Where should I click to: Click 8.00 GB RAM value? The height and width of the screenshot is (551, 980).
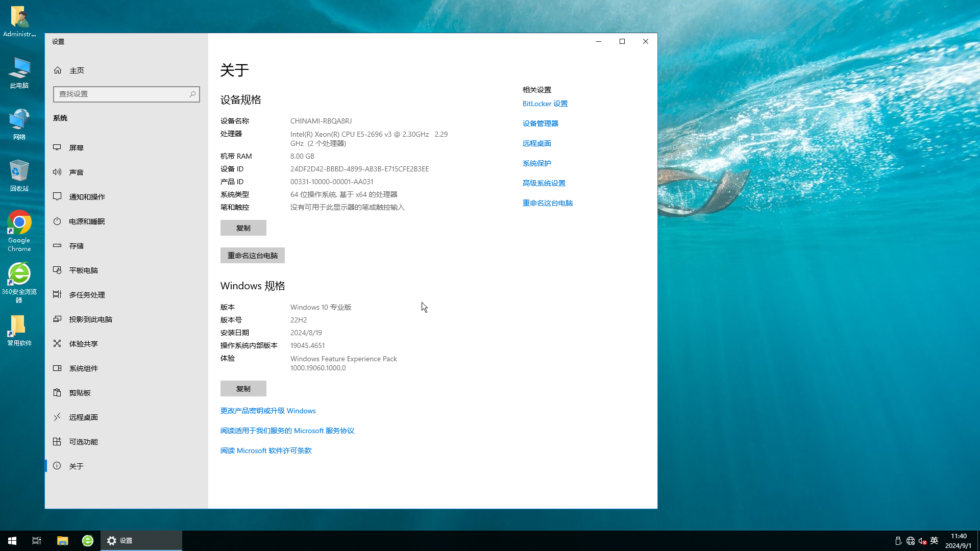click(302, 156)
